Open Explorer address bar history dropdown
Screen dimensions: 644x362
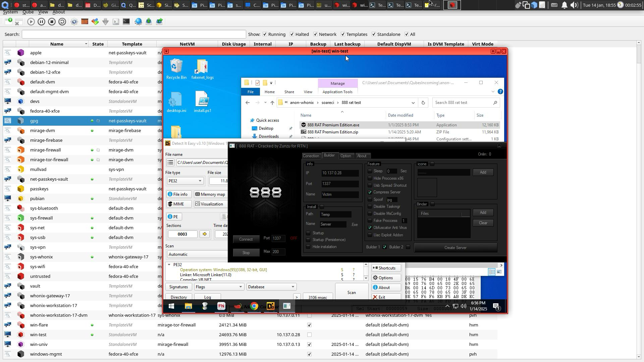[x=413, y=103]
